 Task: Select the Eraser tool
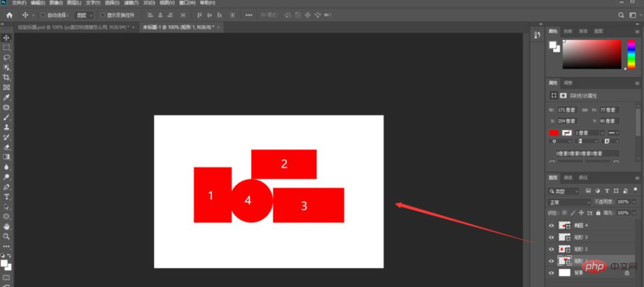(x=6, y=147)
